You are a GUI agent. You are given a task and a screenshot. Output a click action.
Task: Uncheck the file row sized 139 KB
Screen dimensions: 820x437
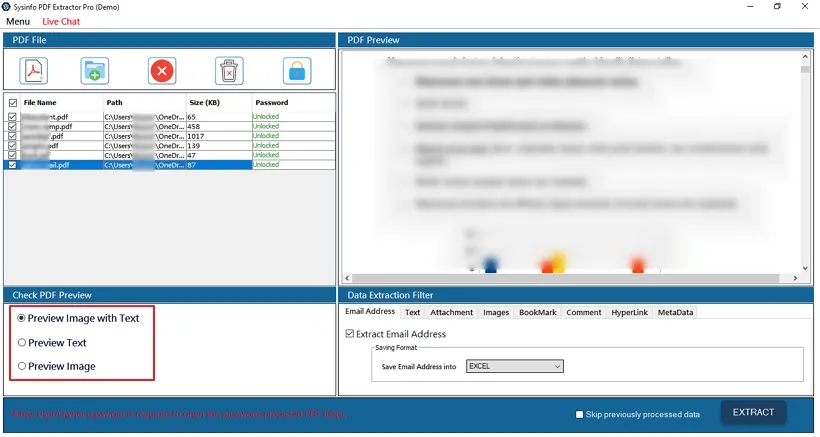click(x=13, y=146)
